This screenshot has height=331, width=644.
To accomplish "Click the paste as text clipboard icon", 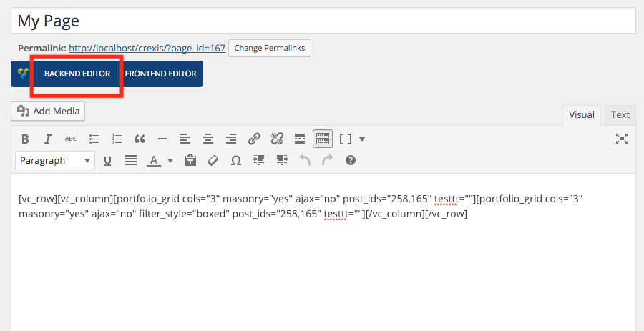I will tap(190, 161).
